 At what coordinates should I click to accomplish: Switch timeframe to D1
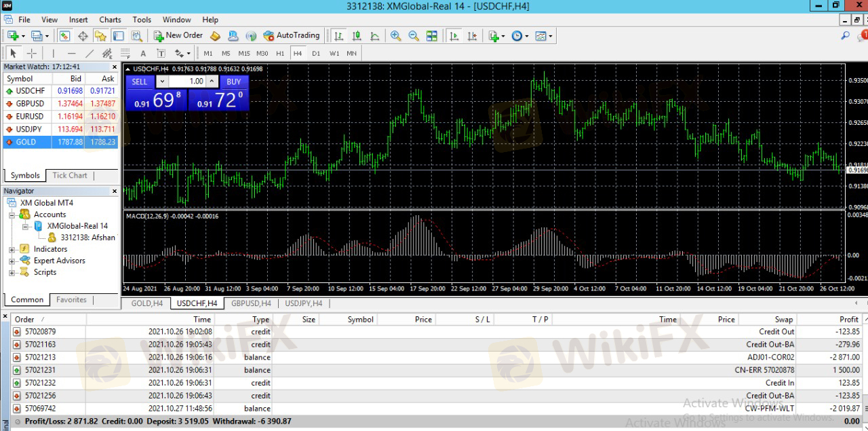(316, 53)
